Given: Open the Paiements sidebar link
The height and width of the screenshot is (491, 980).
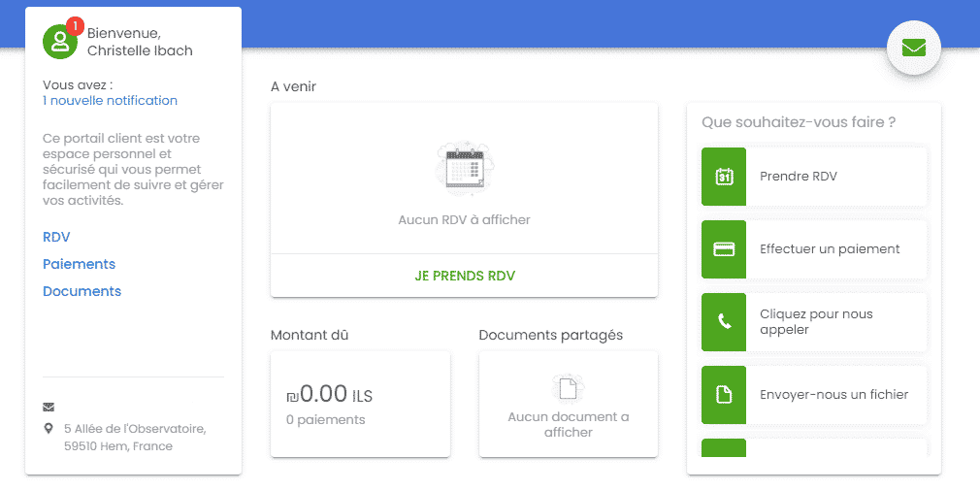Looking at the screenshot, I should 79,264.
